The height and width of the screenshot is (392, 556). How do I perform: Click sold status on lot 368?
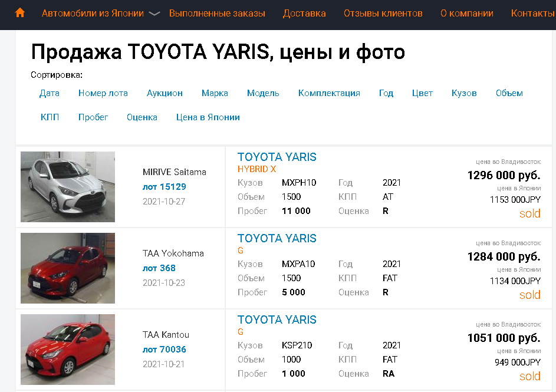click(529, 295)
